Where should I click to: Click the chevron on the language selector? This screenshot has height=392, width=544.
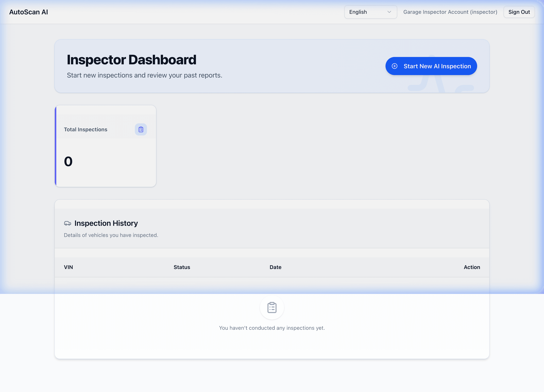pos(389,12)
